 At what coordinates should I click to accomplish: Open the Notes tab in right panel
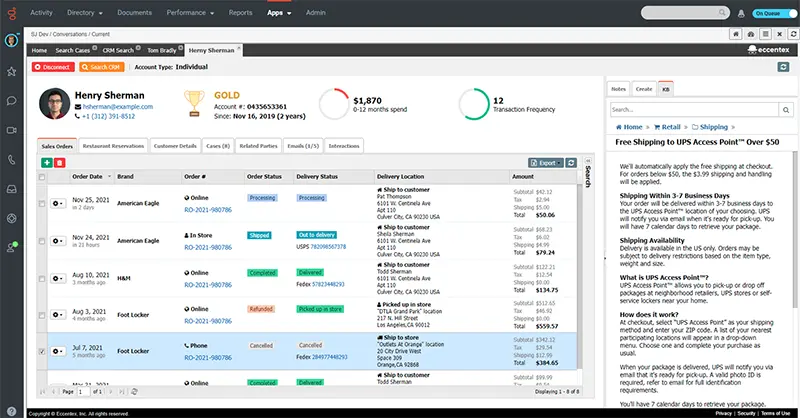[x=618, y=89]
